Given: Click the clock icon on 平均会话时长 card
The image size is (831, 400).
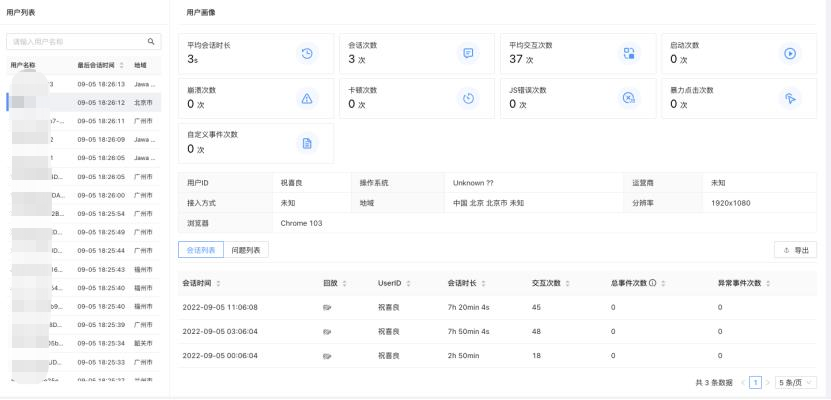Looking at the screenshot, I should point(307,53).
